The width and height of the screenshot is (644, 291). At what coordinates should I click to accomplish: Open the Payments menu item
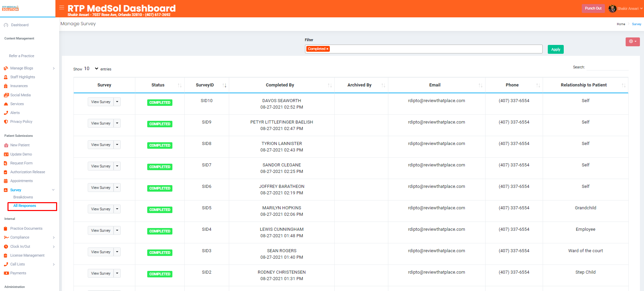pos(18,273)
